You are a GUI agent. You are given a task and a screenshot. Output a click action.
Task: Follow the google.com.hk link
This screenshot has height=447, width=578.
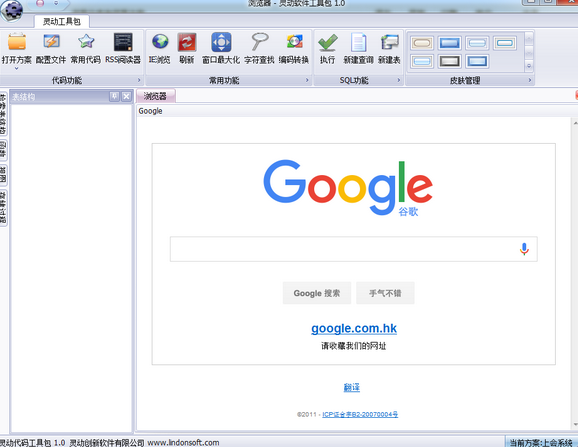click(x=354, y=328)
